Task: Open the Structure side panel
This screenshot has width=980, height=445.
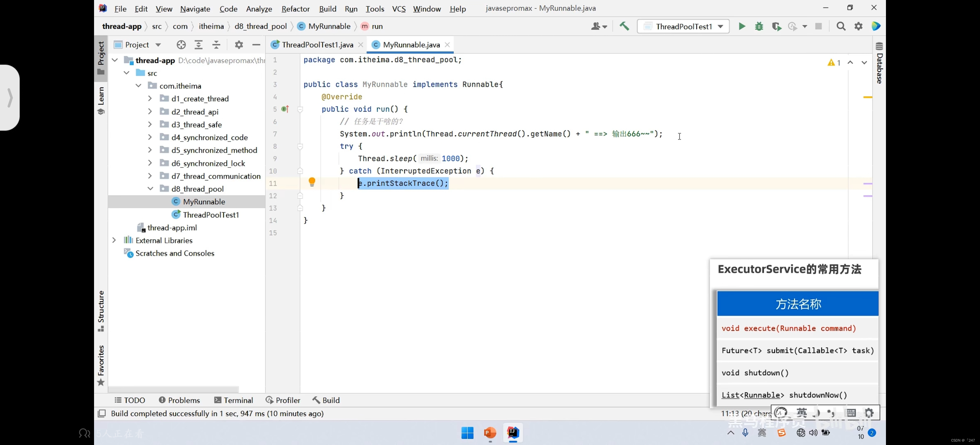Action: pyautogui.click(x=101, y=311)
